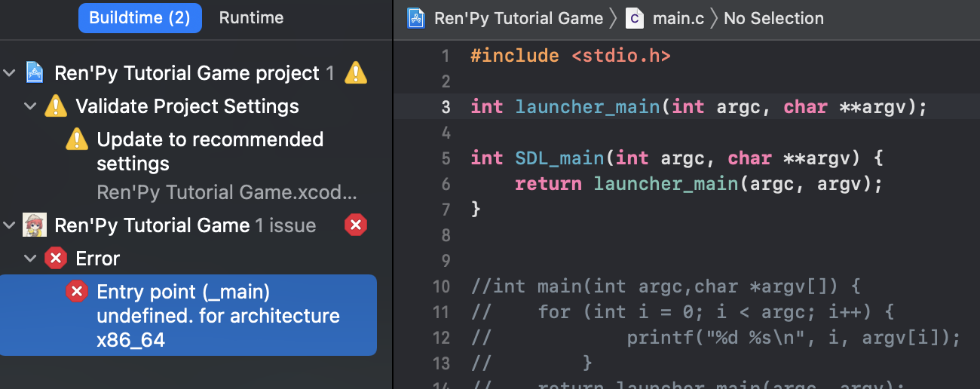The width and height of the screenshot is (980, 389).
Task: Click the yellow warning badge beside project count
Action: [356, 73]
